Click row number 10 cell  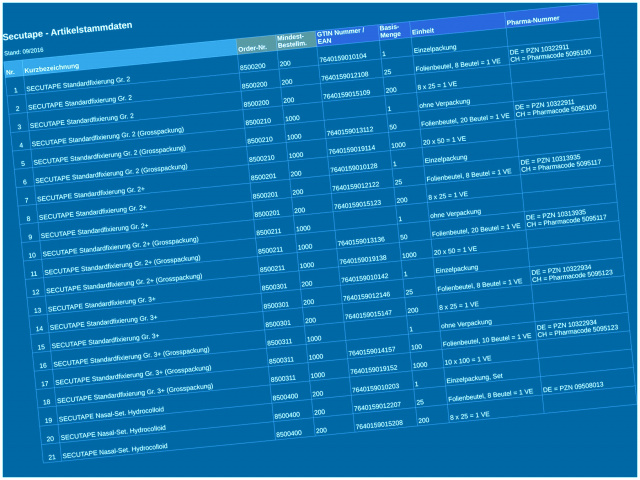(x=32, y=256)
